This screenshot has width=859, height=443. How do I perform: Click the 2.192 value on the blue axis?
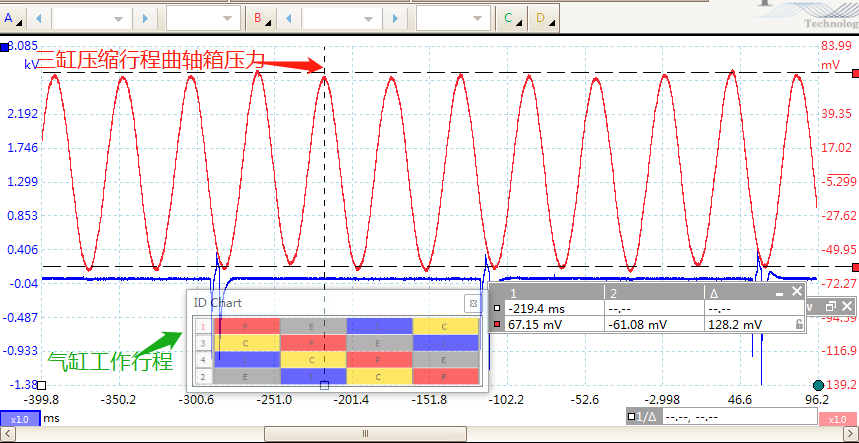[x=21, y=114]
